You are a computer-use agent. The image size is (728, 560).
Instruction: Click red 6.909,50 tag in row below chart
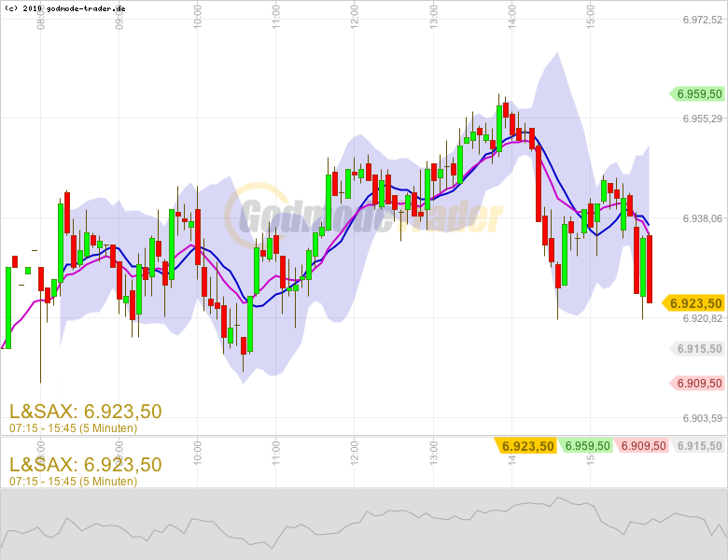(640, 446)
